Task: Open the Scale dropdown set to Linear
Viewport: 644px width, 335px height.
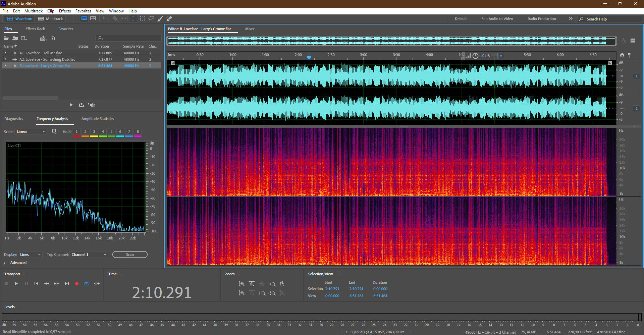Action: pyautogui.click(x=31, y=131)
